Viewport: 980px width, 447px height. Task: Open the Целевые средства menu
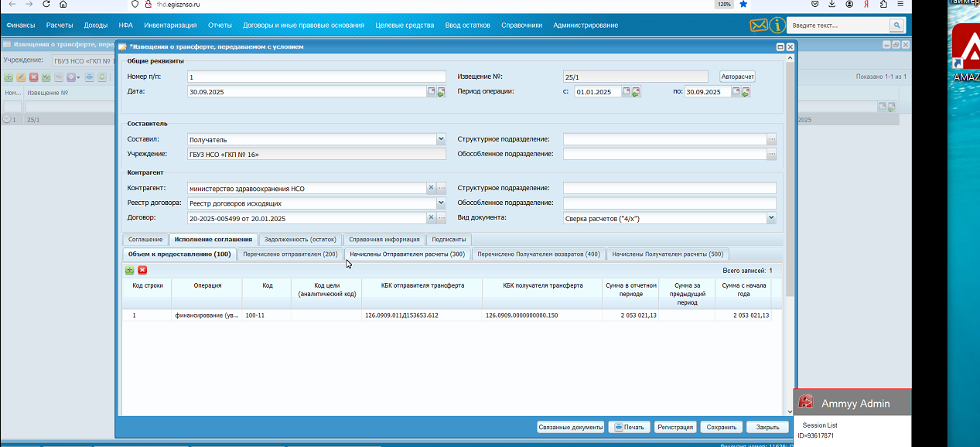click(405, 26)
